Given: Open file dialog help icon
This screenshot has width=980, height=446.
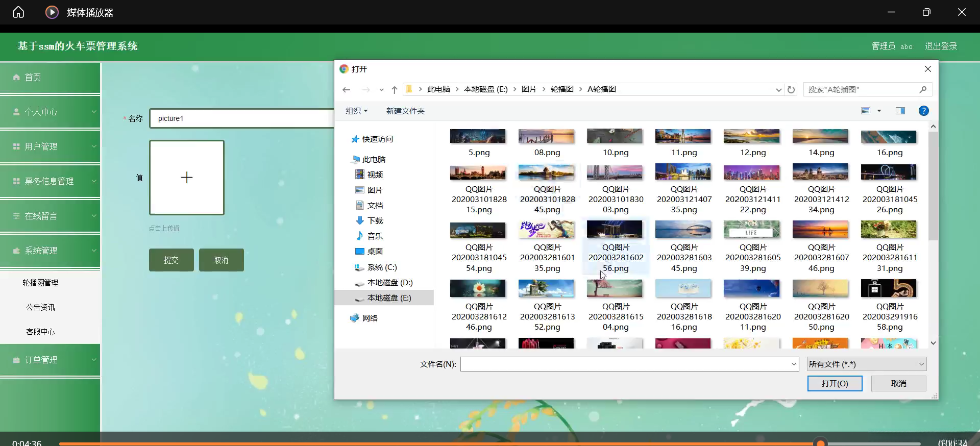Looking at the screenshot, I should [923, 111].
